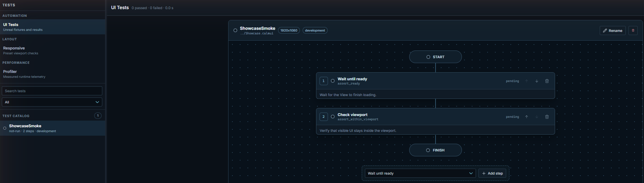Click status circle of Check viewport step
644x183 pixels.
[333, 117]
